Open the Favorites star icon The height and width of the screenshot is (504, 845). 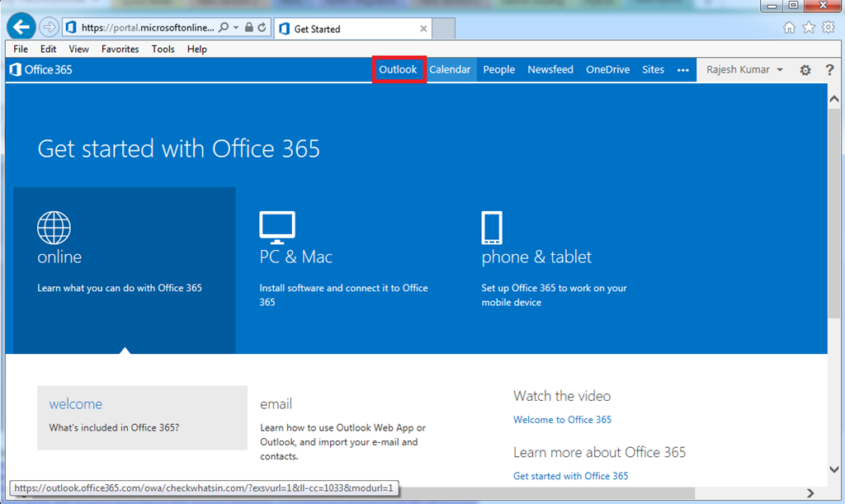coord(809,27)
